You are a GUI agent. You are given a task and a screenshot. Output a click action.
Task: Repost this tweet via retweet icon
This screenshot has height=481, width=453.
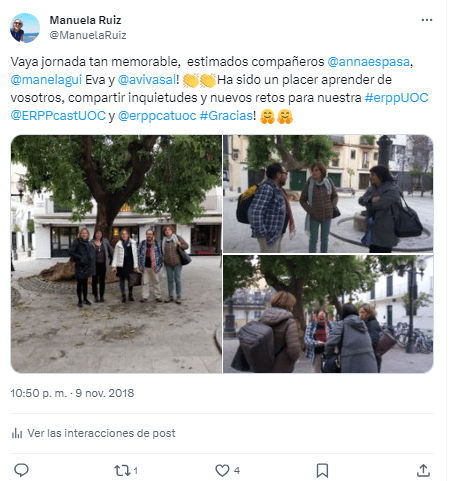click(122, 470)
